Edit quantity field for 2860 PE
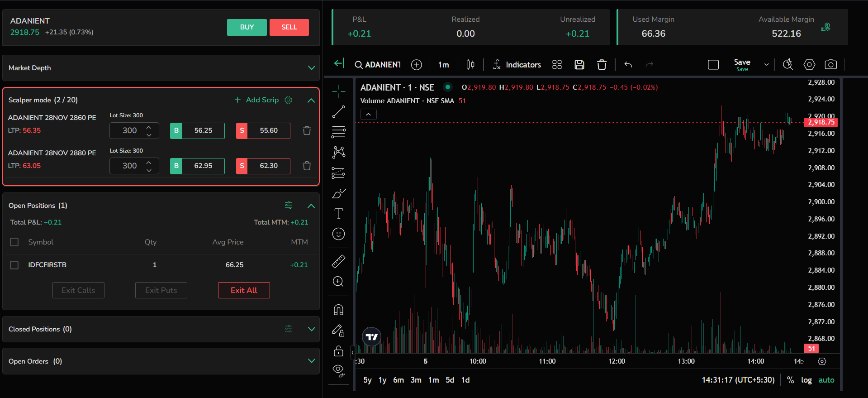 pos(130,130)
